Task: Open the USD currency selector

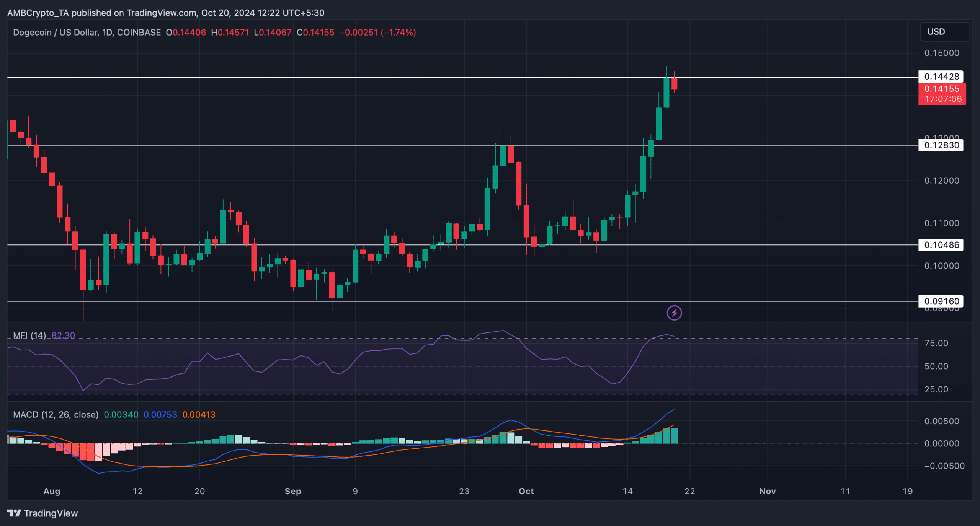Action: (945, 32)
